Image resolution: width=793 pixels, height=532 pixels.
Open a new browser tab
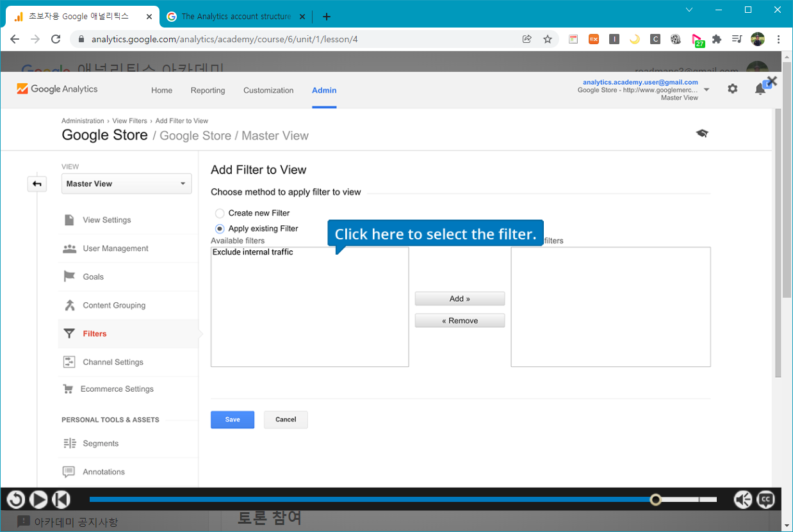point(327,17)
